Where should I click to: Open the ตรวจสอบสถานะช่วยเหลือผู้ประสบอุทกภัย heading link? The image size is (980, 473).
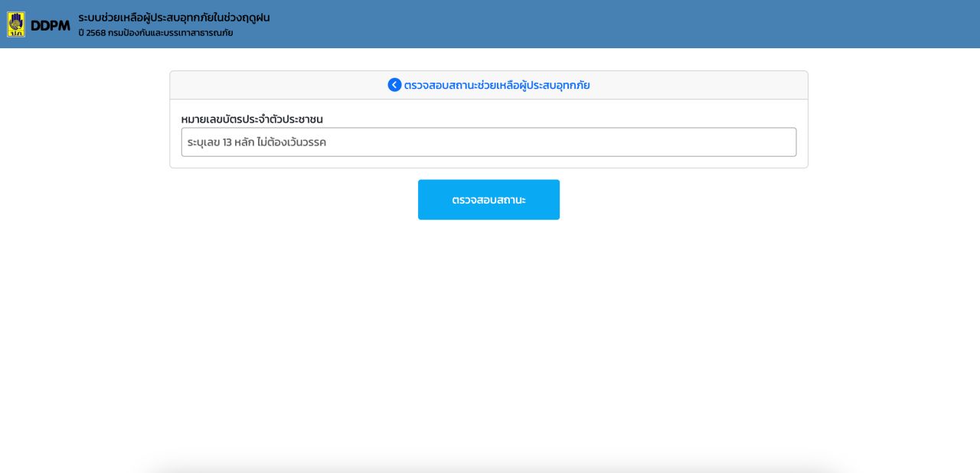(x=497, y=85)
